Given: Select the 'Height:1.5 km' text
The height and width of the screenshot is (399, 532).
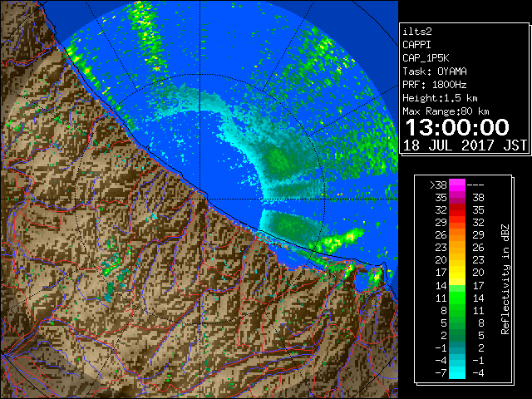Looking at the screenshot, I should click(x=440, y=98).
